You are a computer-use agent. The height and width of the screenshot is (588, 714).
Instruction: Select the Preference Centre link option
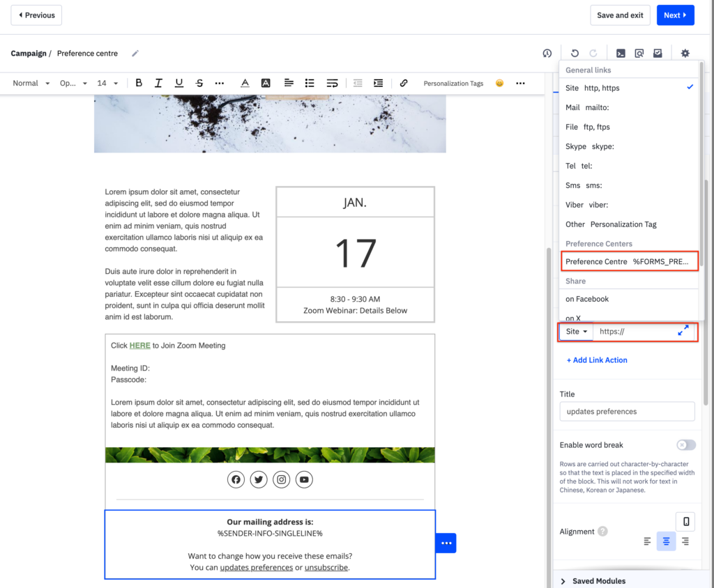tap(630, 262)
